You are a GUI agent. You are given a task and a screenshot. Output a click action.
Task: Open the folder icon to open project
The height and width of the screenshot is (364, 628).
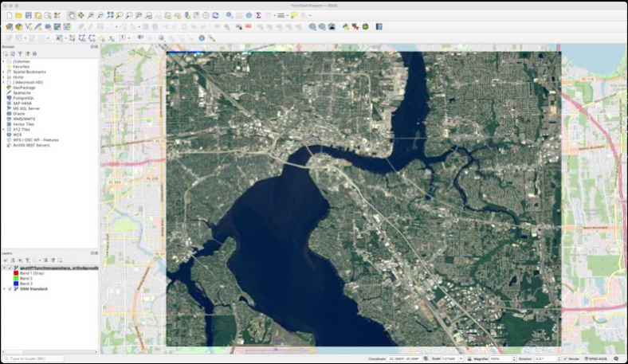coord(19,15)
